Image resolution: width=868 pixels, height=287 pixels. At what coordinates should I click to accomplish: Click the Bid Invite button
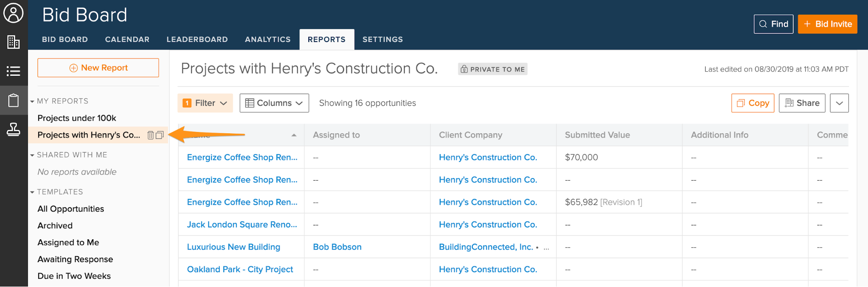[x=827, y=24]
